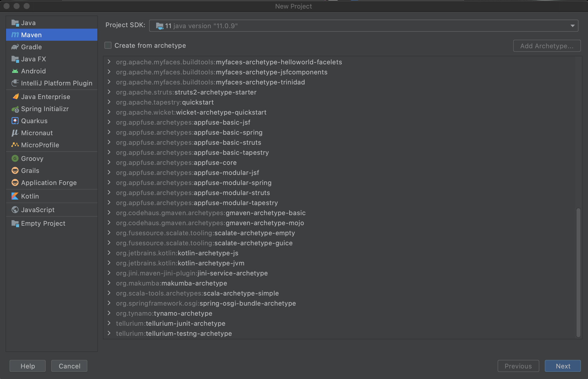Click the Gradle elephant icon
Image resolution: width=588 pixels, height=379 pixels.
point(15,47)
